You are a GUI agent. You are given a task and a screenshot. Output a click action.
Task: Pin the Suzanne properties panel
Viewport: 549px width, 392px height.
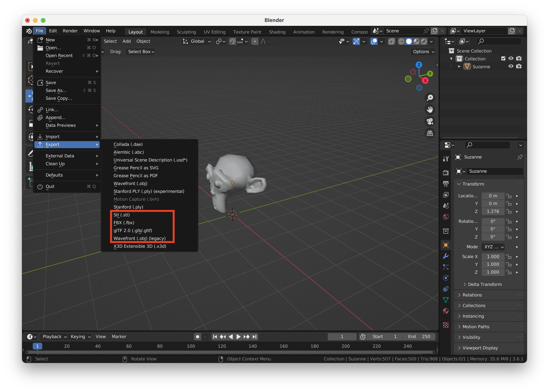click(x=520, y=157)
